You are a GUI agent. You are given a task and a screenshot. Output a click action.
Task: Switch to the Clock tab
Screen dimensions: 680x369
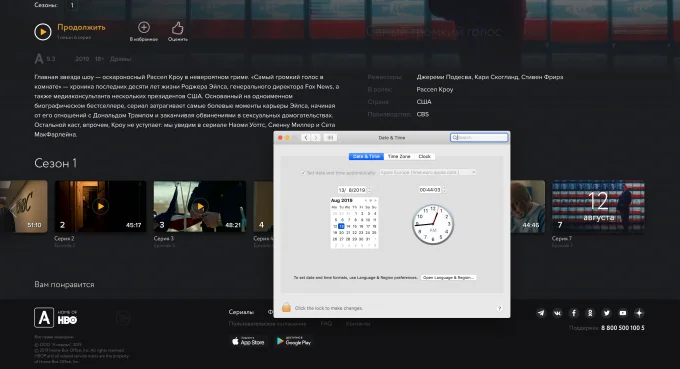(425, 156)
